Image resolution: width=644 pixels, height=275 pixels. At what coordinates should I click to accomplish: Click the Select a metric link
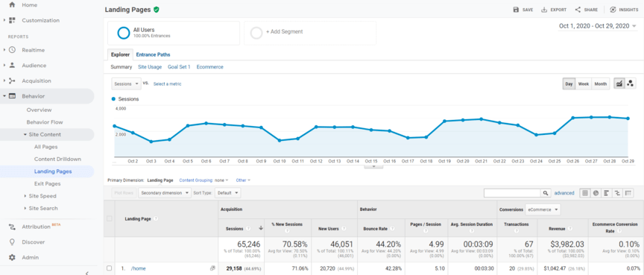167,83
